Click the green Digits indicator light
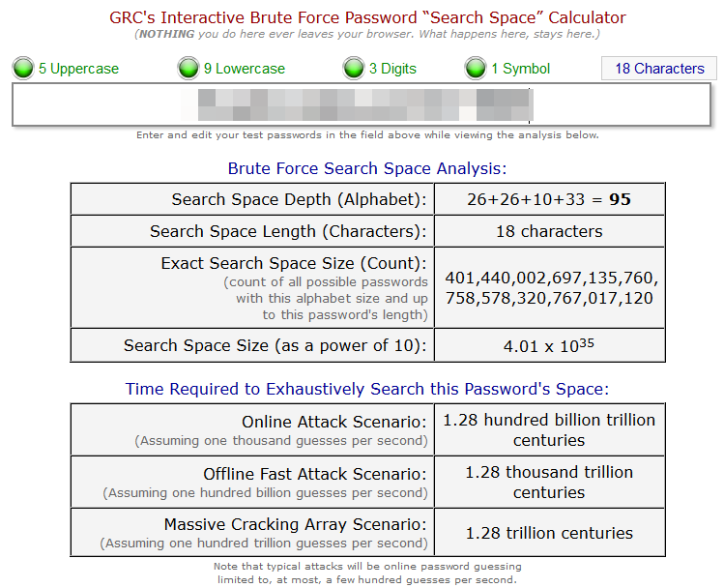 pyautogui.click(x=354, y=69)
